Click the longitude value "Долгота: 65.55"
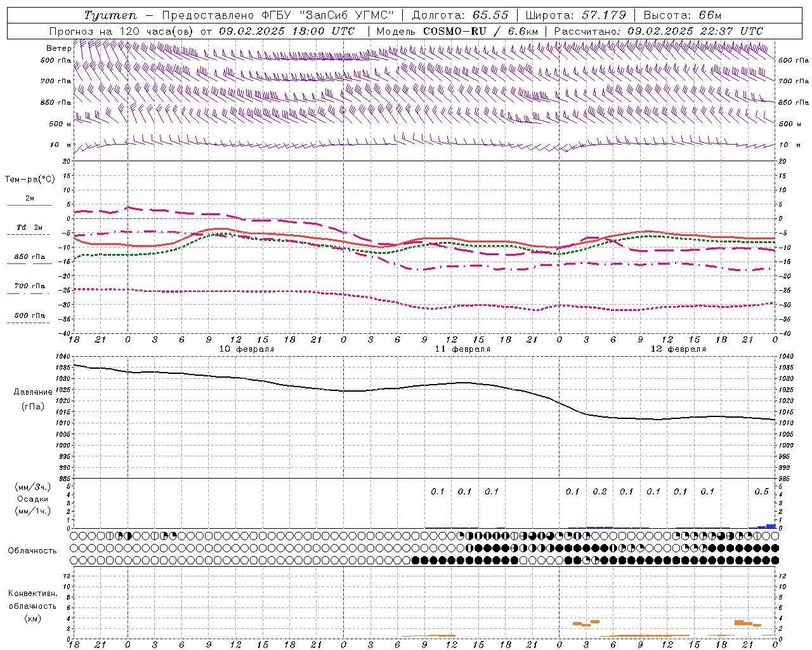The image size is (812, 650). (x=460, y=15)
